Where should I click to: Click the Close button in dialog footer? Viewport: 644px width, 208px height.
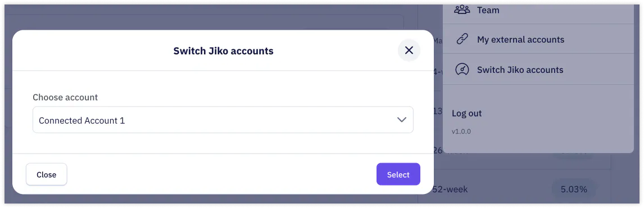click(x=47, y=174)
